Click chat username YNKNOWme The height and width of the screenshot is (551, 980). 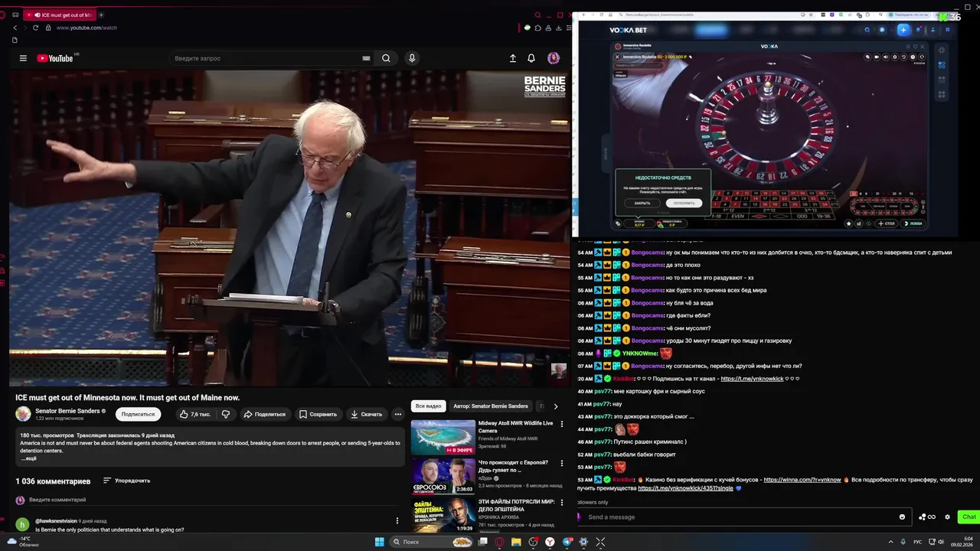pos(639,354)
